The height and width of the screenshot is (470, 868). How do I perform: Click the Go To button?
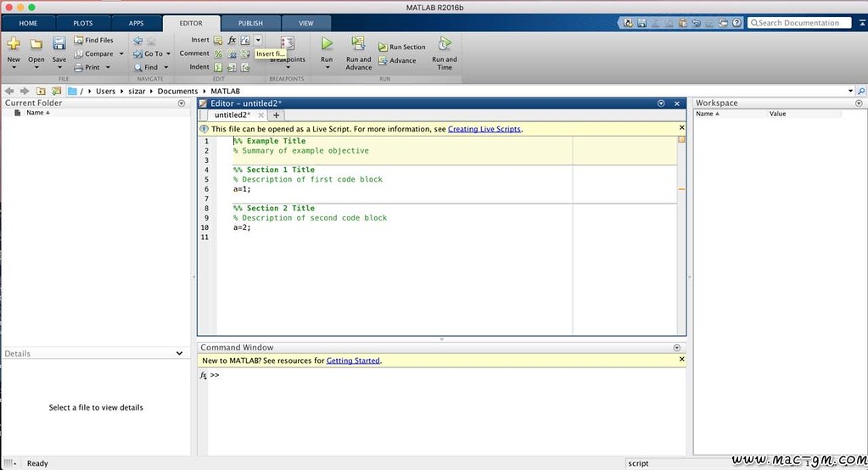tap(148, 53)
